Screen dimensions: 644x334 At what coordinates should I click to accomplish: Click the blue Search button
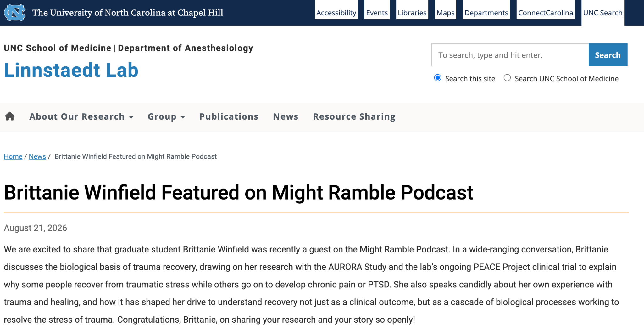pyautogui.click(x=608, y=55)
